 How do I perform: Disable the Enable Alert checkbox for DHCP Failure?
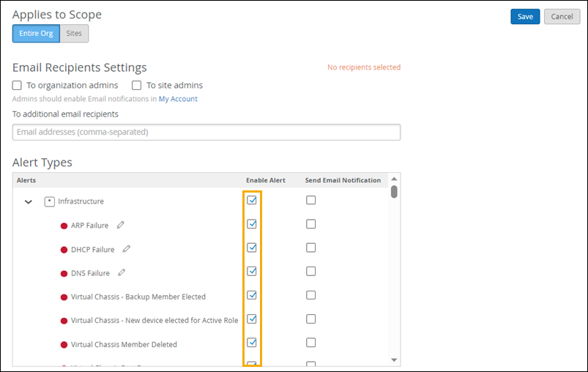(252, 248)
